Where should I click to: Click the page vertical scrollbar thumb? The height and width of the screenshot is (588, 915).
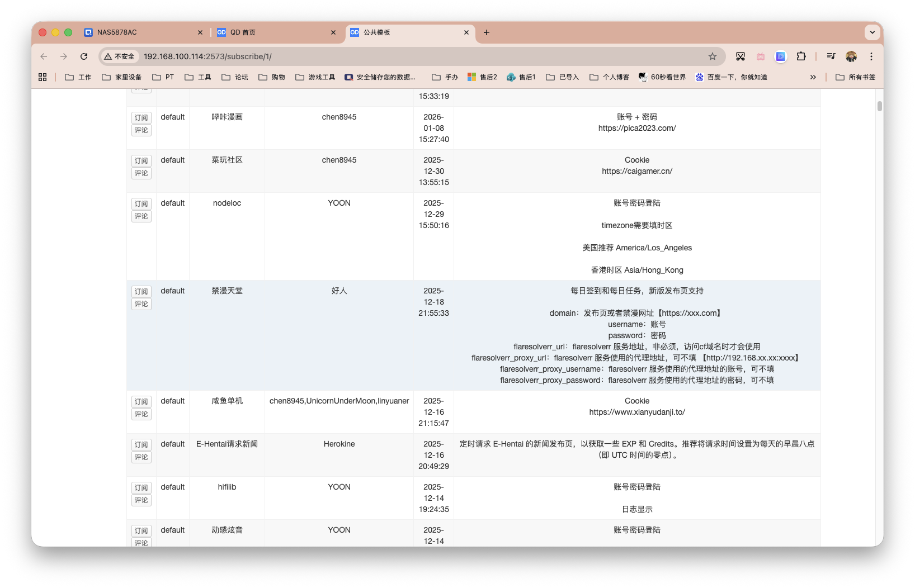879,106
